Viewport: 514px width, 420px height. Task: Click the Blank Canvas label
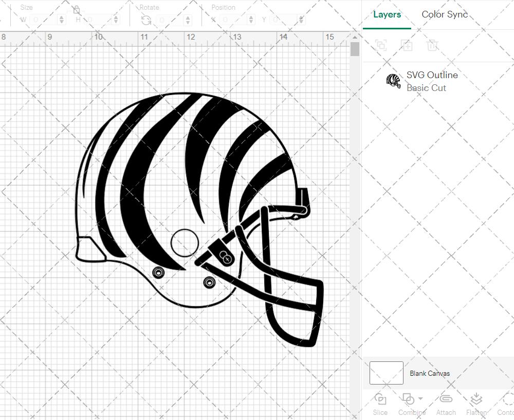[x=430, y=373]
